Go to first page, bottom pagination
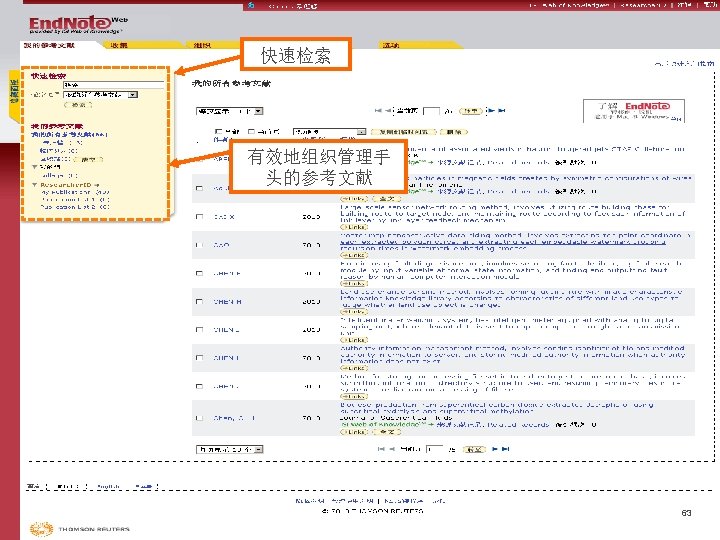Image resolution: width=720 pixels, height=540 pixels. 381,449
